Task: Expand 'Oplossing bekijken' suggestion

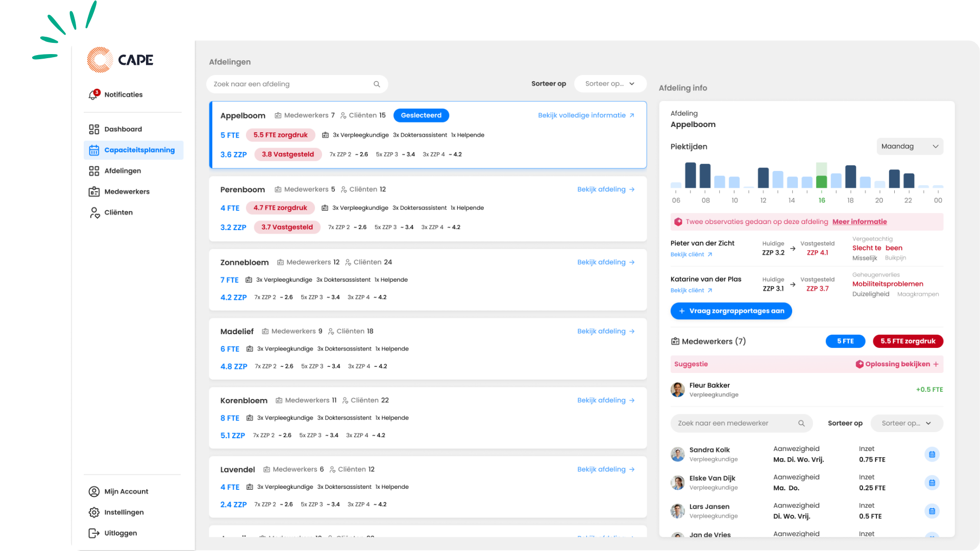Action: point(898,364)
